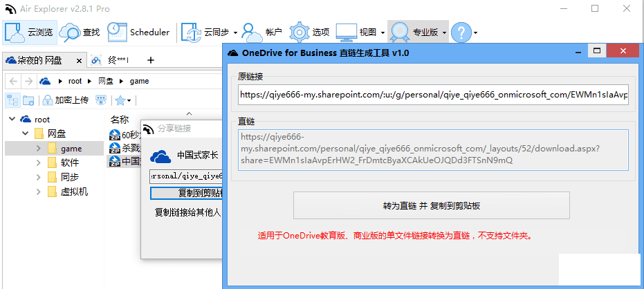644x289 pixels.
Task: Select the 60秒 zip file
Action: [x=125, y=134]
